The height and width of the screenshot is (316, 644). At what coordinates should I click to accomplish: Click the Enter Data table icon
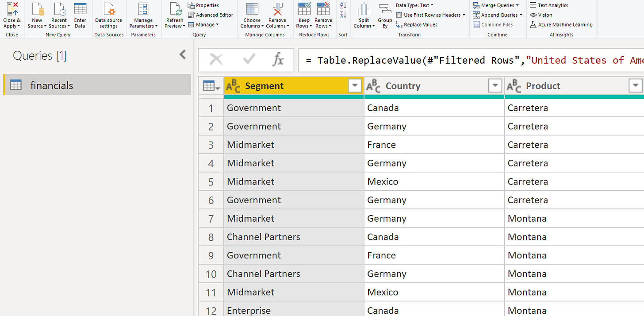pyautogui.click(x=80, y=9)
